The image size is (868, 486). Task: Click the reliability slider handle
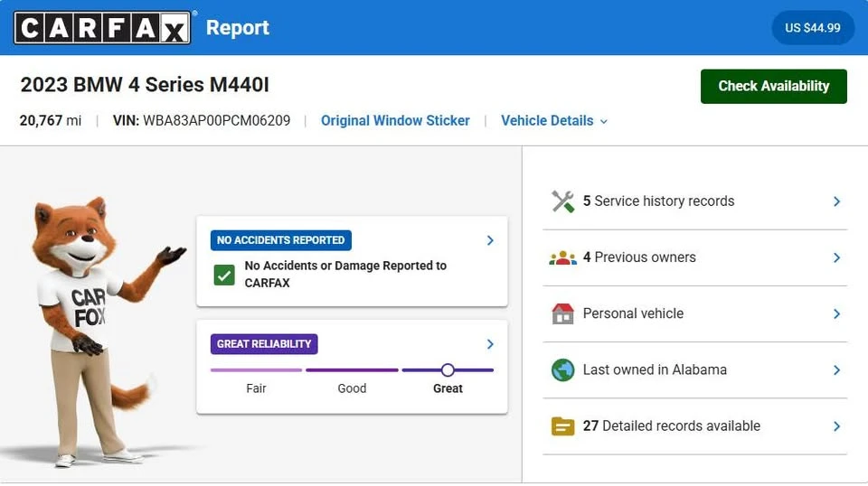(x=448, y=369)
